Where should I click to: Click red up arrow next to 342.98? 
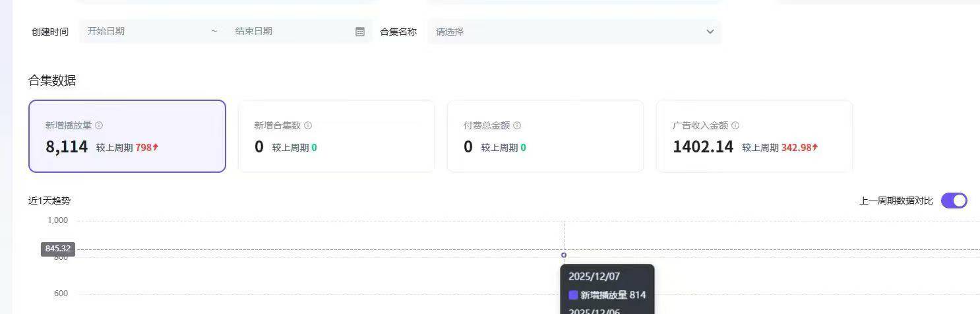(x=815, y=148)
